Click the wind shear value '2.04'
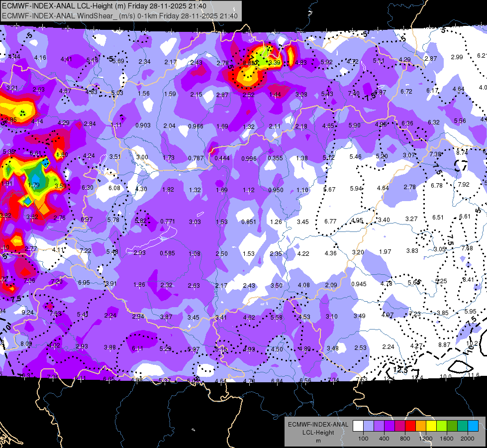487x448 pixels. tap(169, 126)
